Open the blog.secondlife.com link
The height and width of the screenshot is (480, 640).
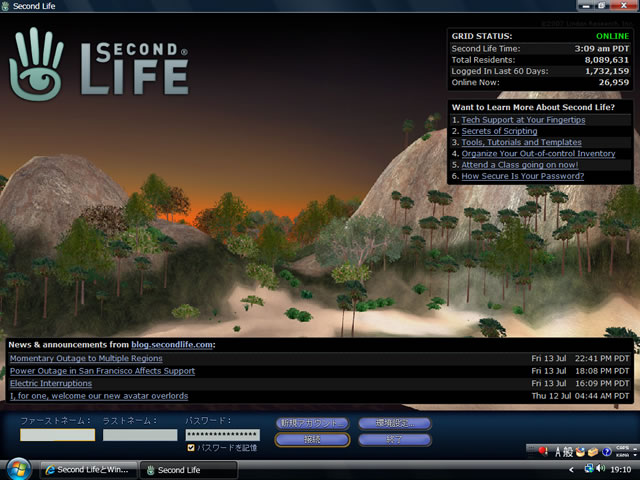(172, 344)
